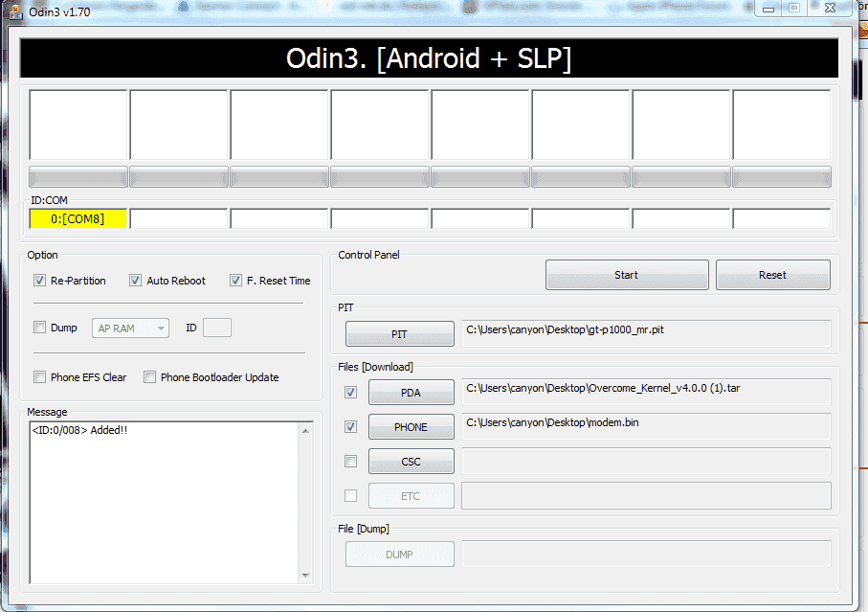Screen dimensions: 868x612
Task: Uncheck the PDA file checkbox
Action: (350, 392)
